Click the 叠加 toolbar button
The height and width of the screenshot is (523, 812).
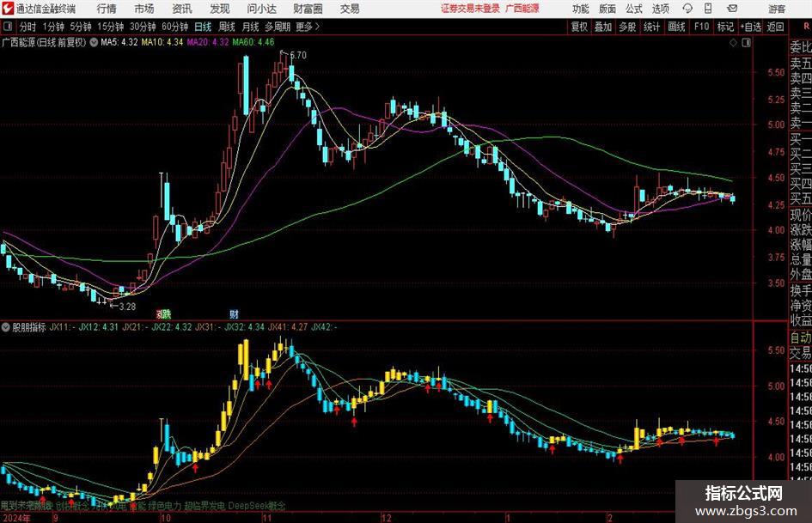point(603,27)
